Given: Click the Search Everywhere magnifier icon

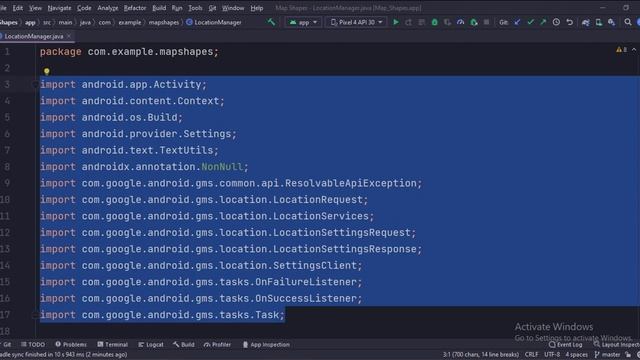Looking at the screenshot, I should (628, 22).
